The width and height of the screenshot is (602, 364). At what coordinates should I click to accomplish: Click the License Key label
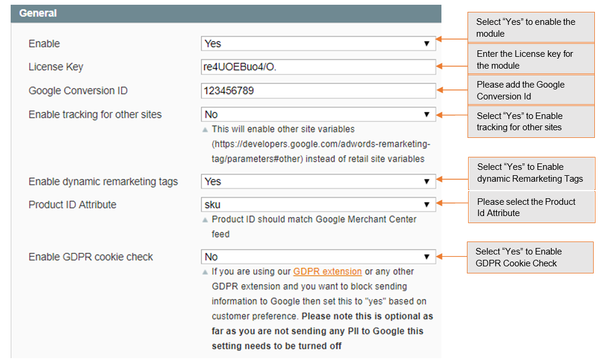56,67
